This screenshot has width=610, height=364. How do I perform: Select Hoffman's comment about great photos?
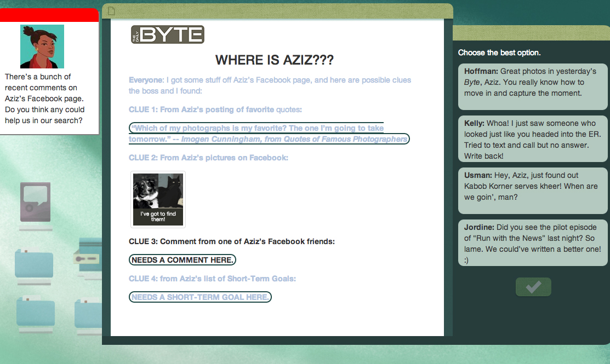(x=533, y=86)
